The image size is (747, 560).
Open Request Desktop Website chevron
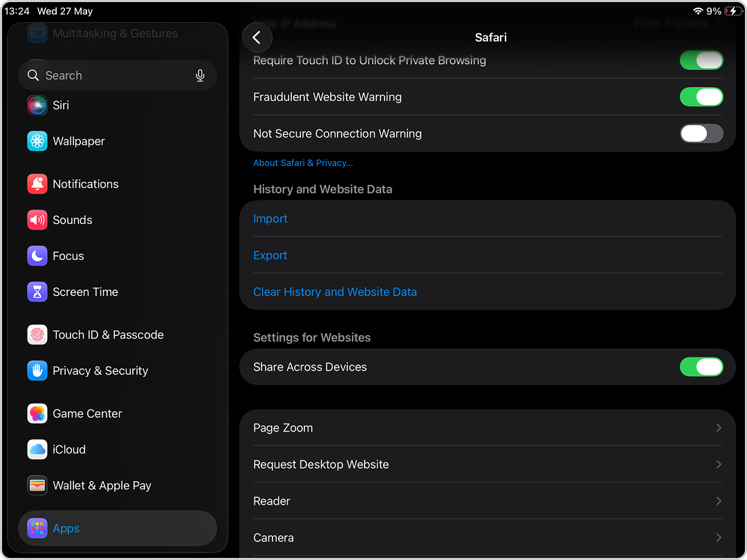(x=719, y=465)
